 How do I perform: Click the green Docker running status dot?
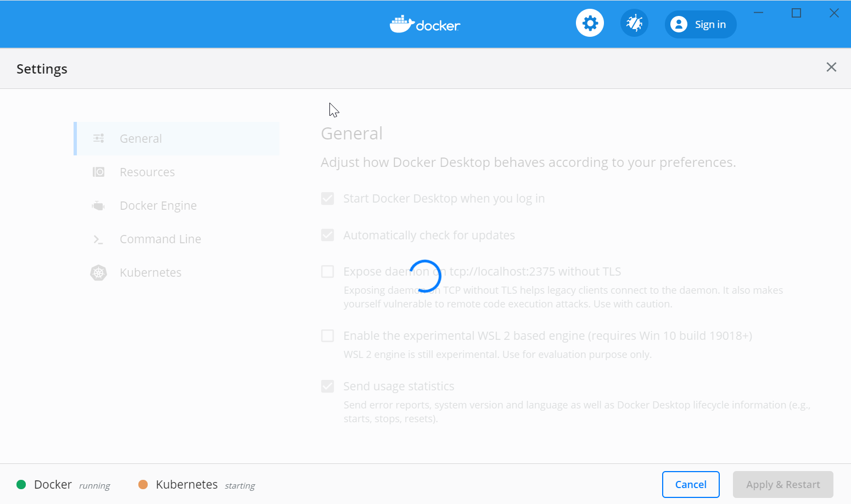pos(21,484)
